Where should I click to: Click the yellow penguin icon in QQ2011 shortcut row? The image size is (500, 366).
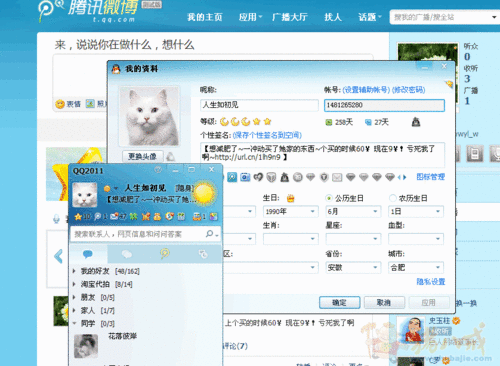(x=157, y=217)
